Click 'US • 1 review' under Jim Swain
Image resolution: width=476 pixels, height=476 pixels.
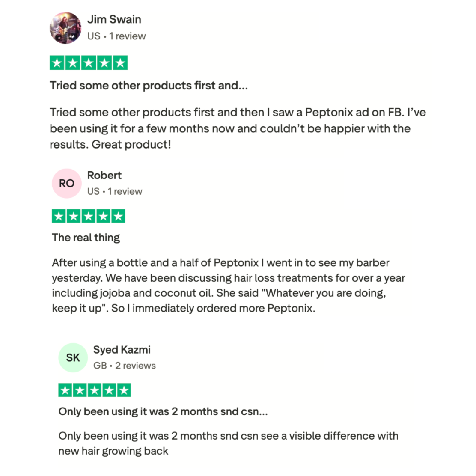point(116,36)
